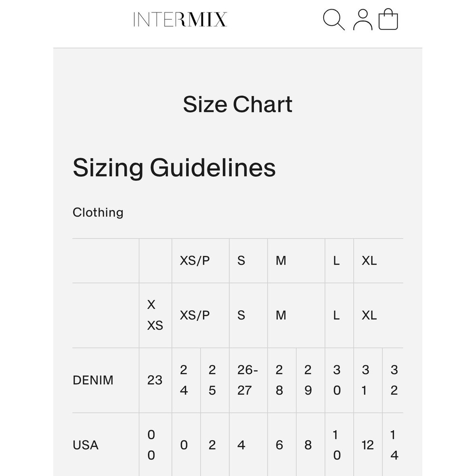Viewport: 476px width, 476px height.
Task: Select the Clothing label
Action: [x=98, y=212]
